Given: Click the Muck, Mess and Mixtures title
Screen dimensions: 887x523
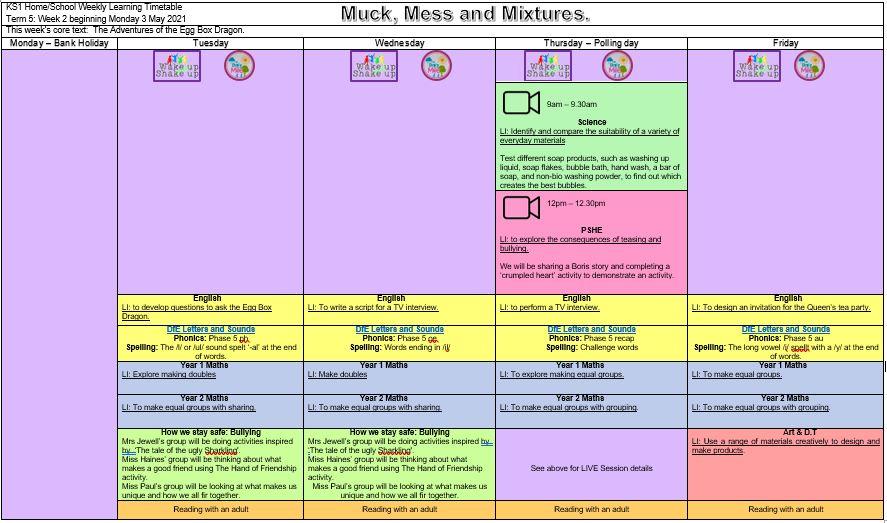Looking at the screenshot, I should pos(464,14).
